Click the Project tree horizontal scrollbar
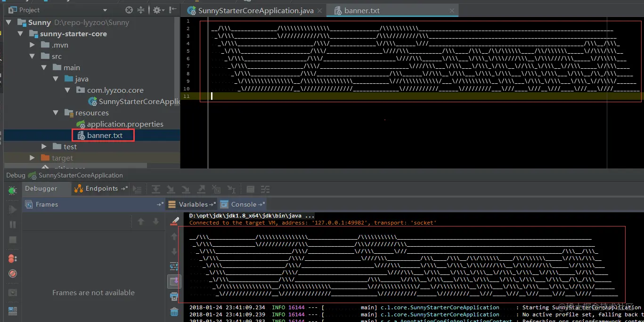This screenshot has width=644, height=322. [x=75, y=166]
